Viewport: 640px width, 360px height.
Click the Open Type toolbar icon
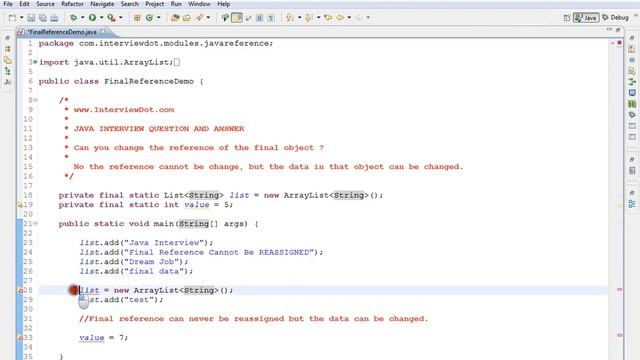point(175,18)
